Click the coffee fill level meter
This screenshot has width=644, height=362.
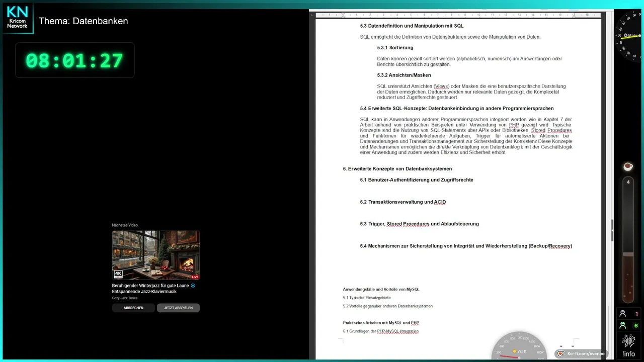628,240
